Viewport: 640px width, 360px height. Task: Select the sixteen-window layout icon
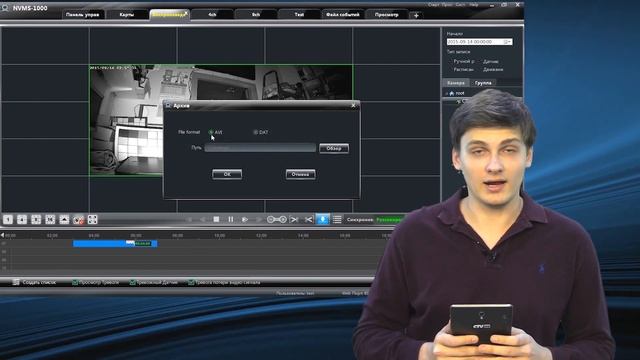[50, 220]
